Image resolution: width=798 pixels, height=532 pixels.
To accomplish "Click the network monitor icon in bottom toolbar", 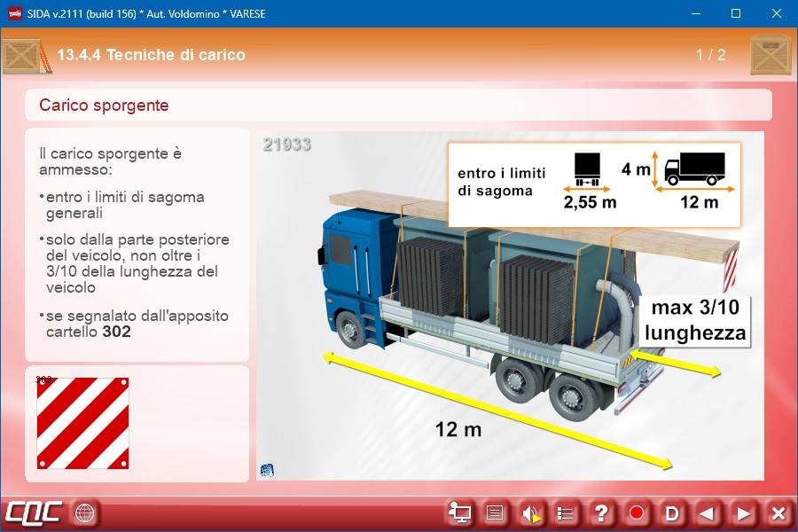I will (x=460, y=512).
